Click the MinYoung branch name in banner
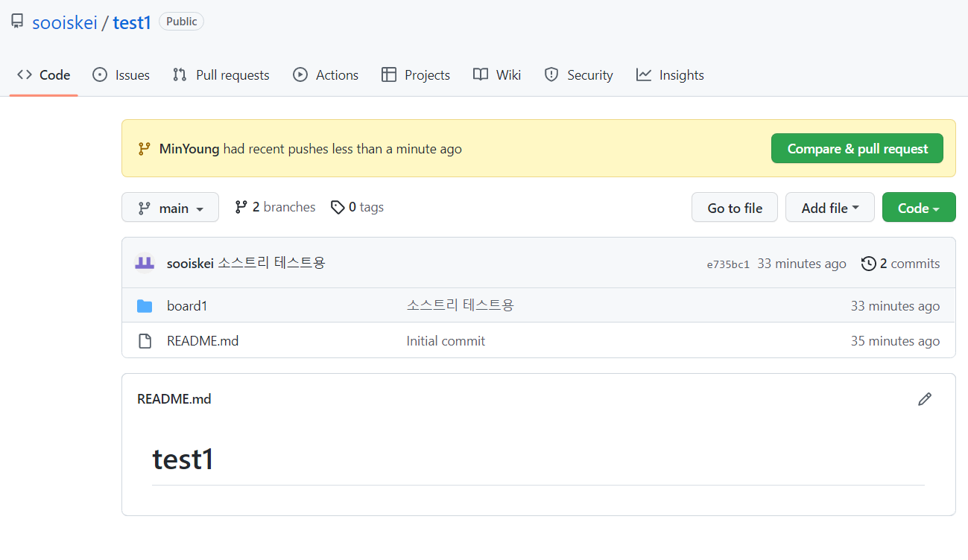The width and height of the screenshot is (968, 560). pyautogui.click(x=189, y=149)
